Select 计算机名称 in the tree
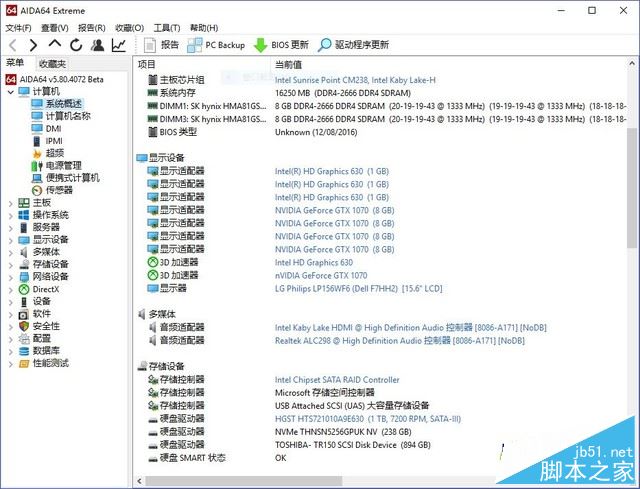 (67, 116)
